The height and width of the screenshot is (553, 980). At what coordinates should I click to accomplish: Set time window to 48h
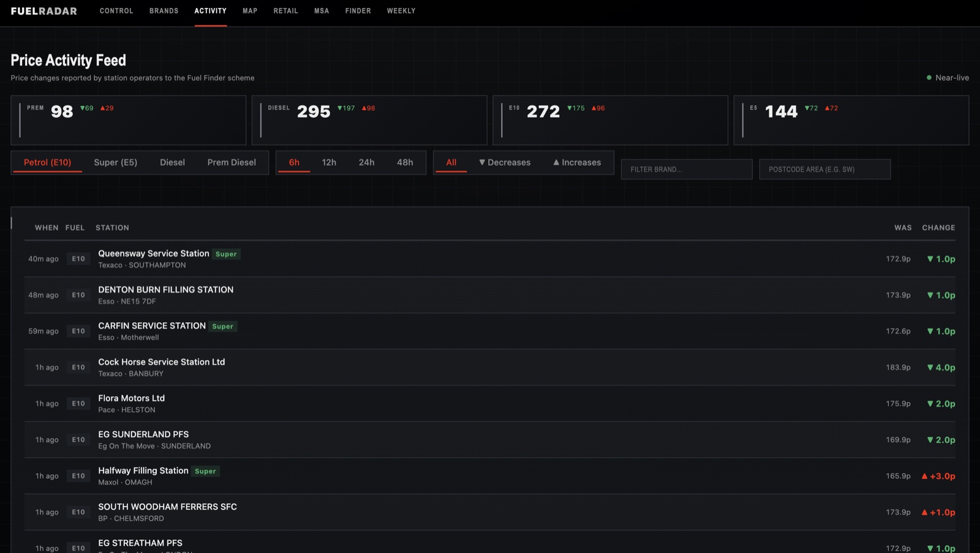405,162
